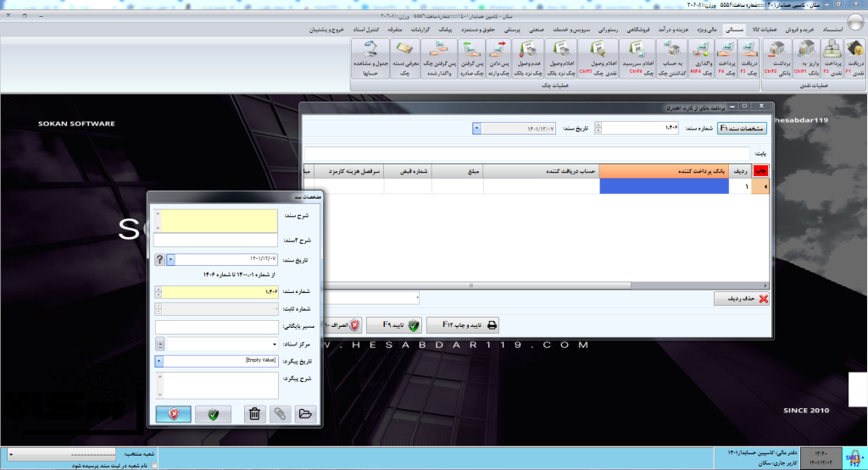
Task: Switch to the عملیات کالا ribbon tab
Action: 765,30
